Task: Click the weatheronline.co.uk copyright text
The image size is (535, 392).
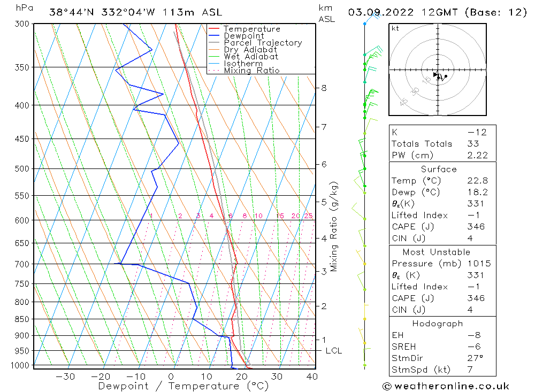Action: [x=446, y=386]
